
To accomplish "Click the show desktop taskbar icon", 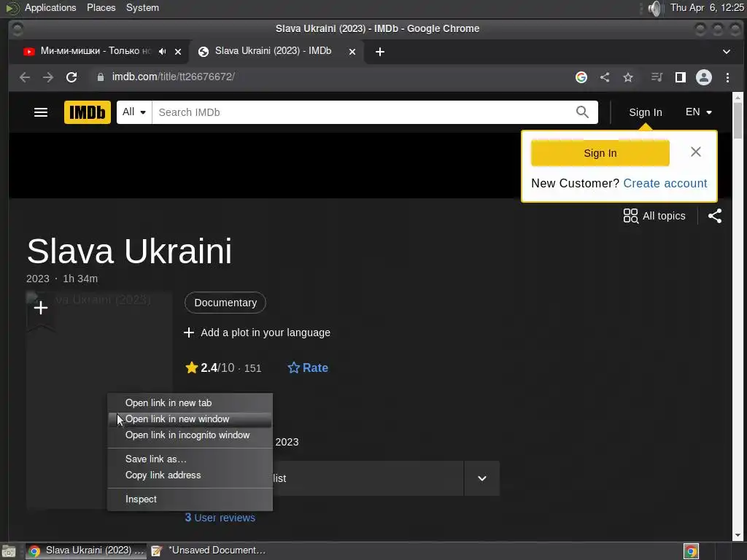I will click(x=9, y=551).
